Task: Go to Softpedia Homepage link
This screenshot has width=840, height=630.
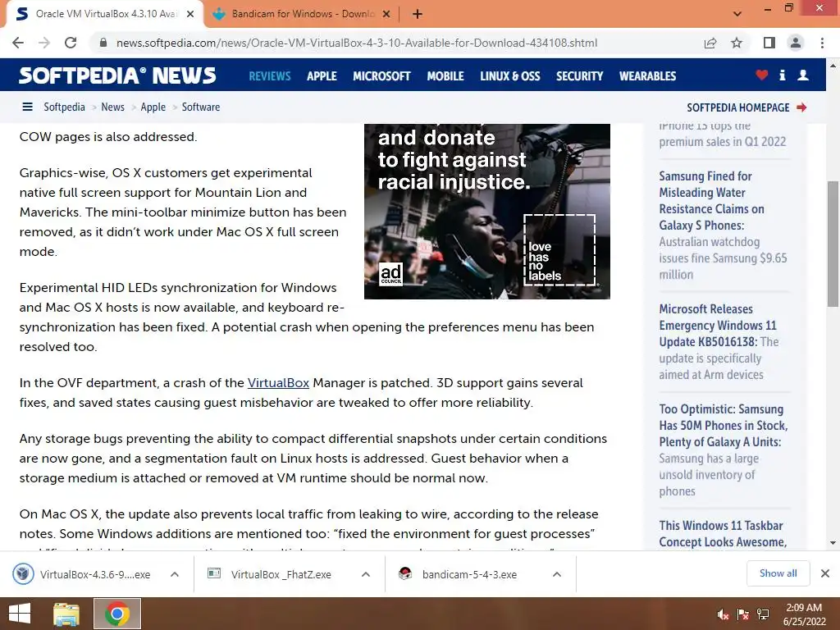Action: (x=737, y=107)
